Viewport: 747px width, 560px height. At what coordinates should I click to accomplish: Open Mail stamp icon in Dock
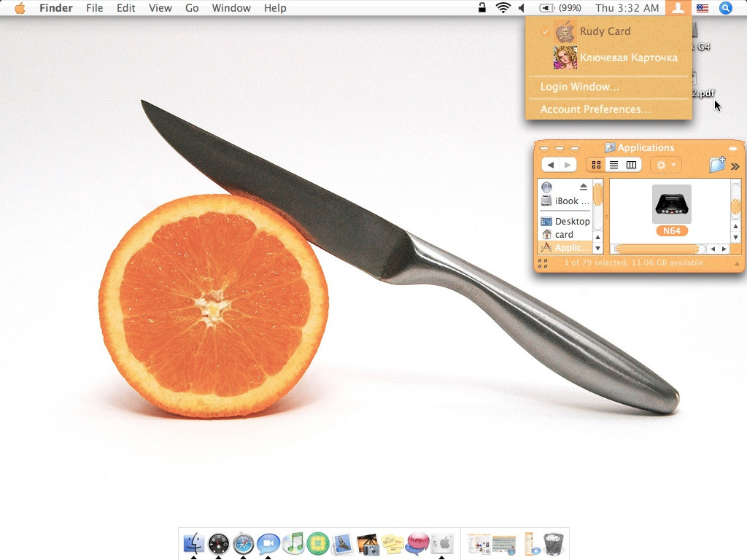point(343,543)
